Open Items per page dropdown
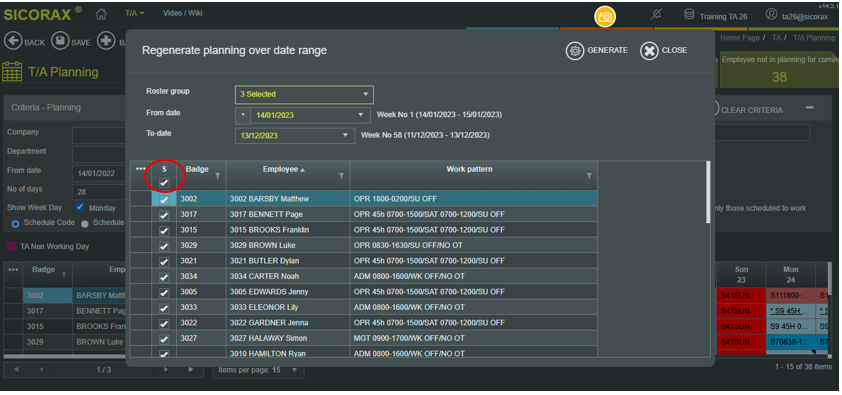This screenshot has width=842, height=395. click(258, 370)
